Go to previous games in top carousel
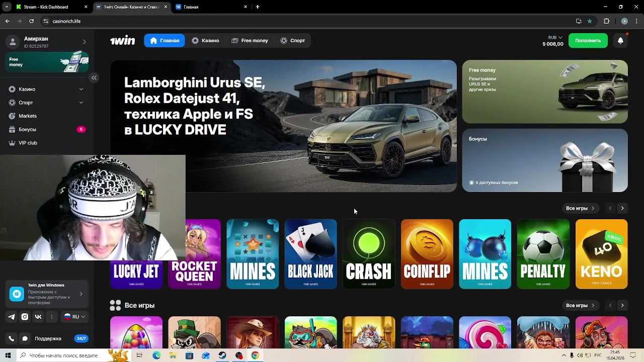 click(610, 208)
